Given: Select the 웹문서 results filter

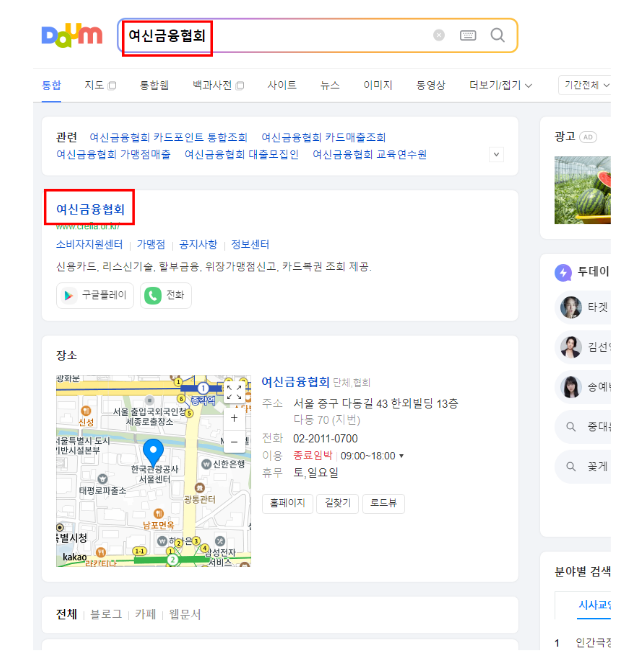Looking at the screenshot, I should pyautogui.click(x=185, y=614).
